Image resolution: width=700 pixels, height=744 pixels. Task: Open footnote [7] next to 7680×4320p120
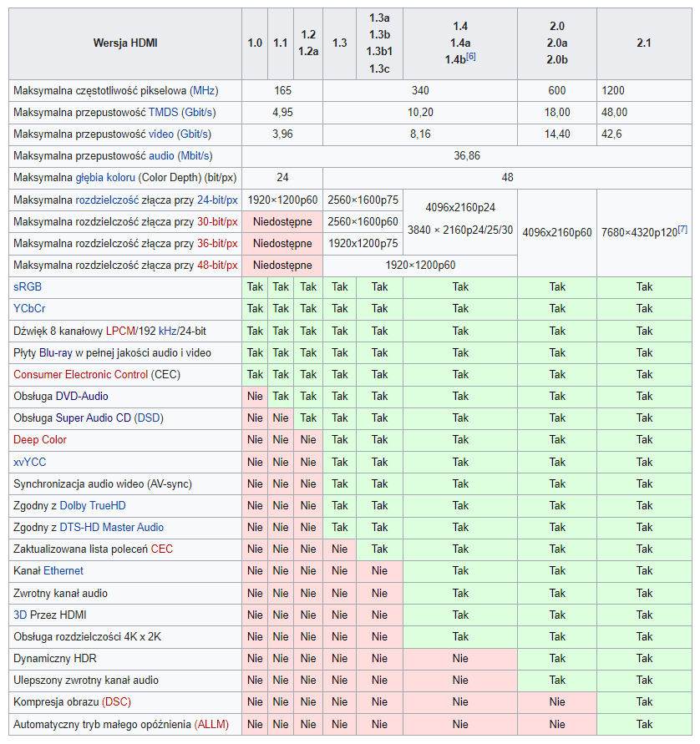click(682, 229)
